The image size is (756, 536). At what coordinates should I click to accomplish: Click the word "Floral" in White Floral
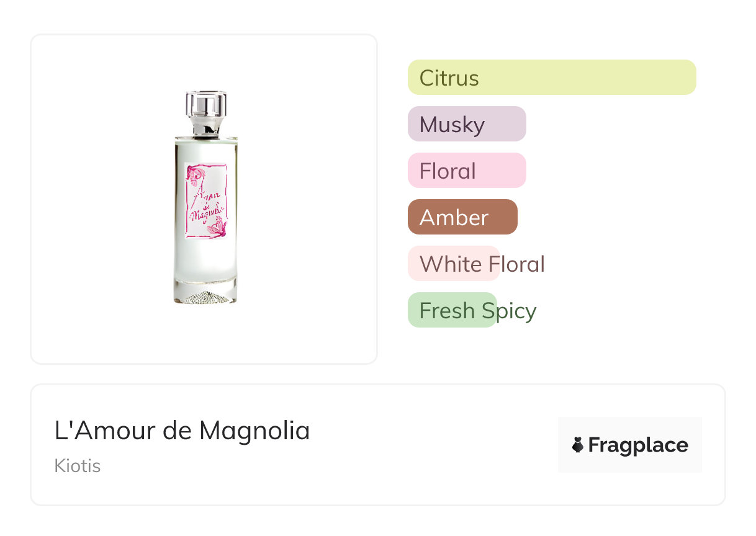pyautogui.click(x=516, y=264)
